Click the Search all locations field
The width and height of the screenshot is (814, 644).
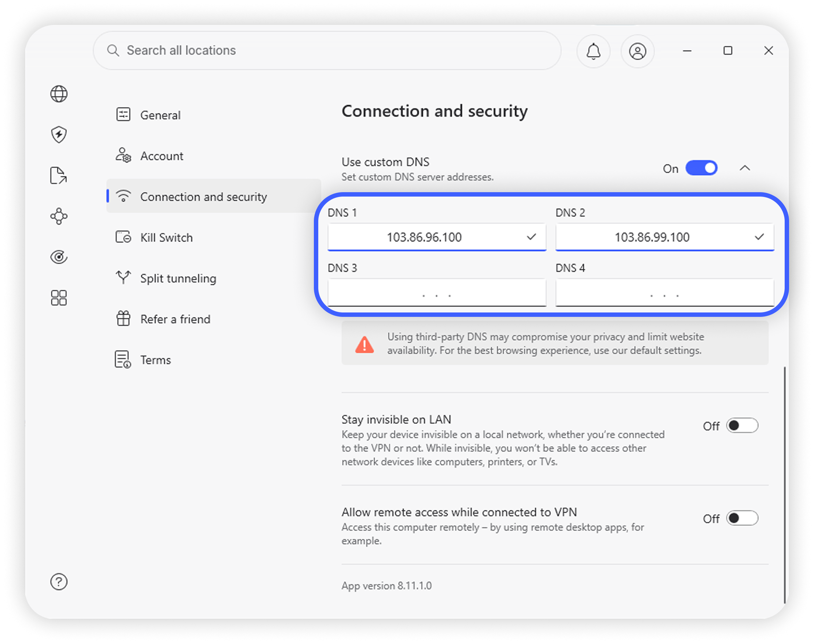[x=327, y=50]
